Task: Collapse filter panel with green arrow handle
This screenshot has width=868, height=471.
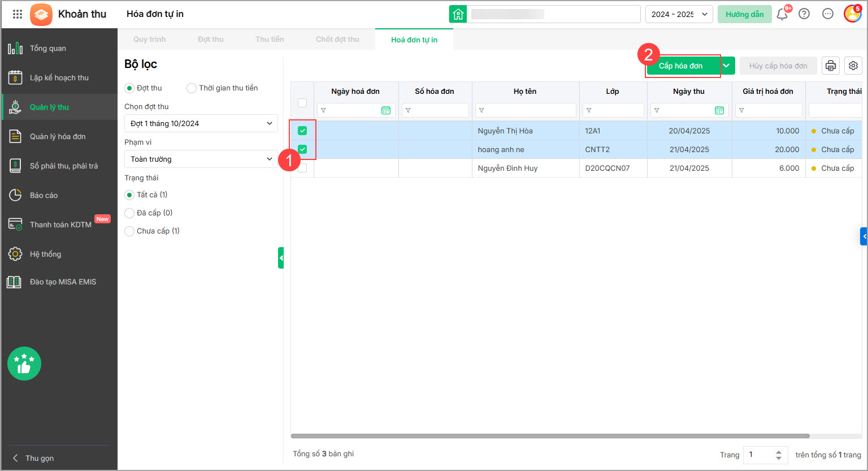Action: (281, 258)
